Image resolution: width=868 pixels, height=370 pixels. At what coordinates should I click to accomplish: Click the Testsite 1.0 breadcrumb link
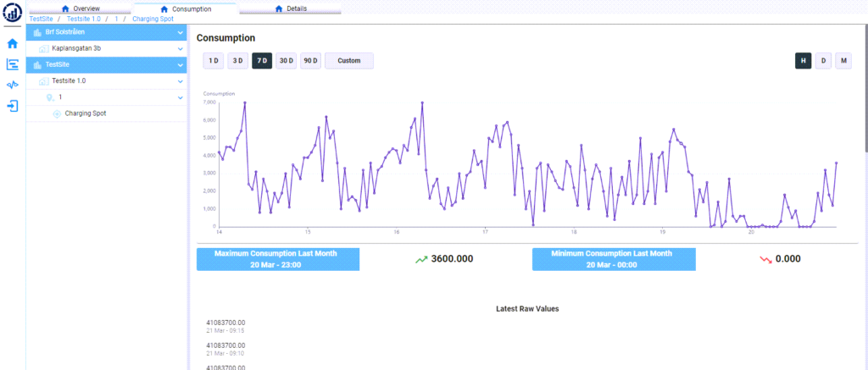(x=83, y=19)
